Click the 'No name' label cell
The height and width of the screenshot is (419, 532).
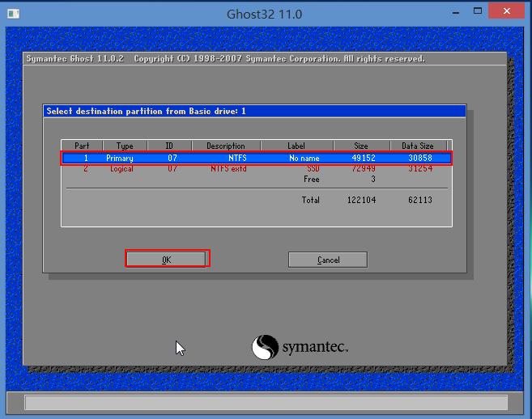click(304, 158)
